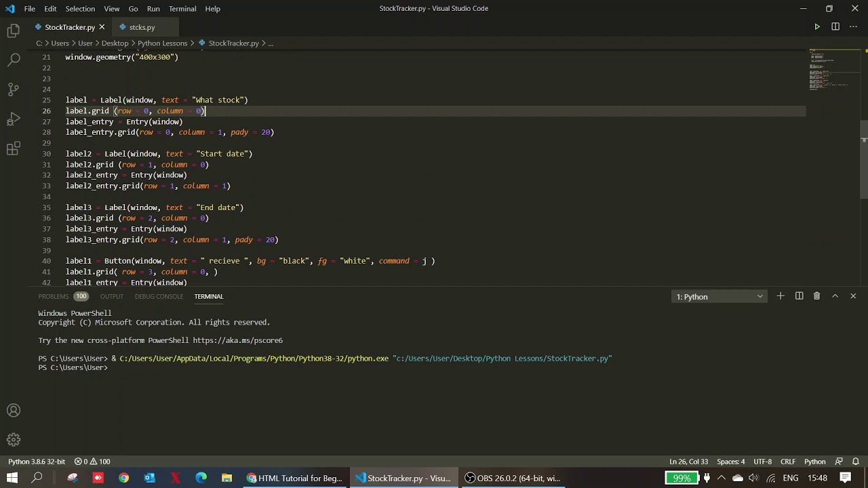This screenshot has width=868, height=488.
Task: Click line number 30 in the gutter
Action: pyautogui.click(x=46, y=154)
